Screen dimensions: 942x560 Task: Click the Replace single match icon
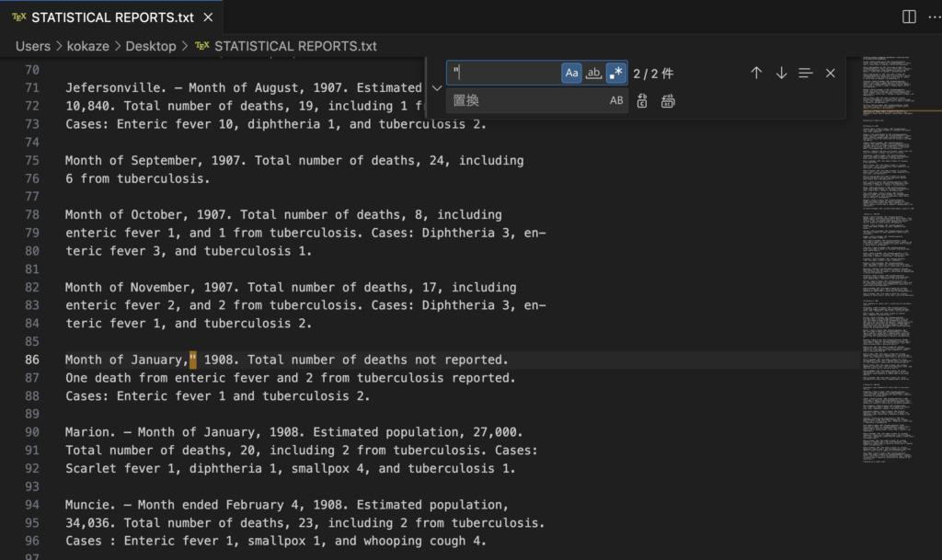(642, 101)
